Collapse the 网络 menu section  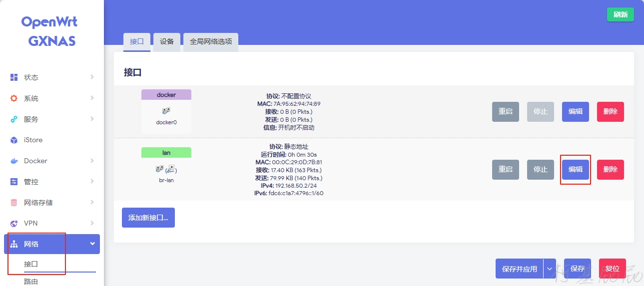92,244
